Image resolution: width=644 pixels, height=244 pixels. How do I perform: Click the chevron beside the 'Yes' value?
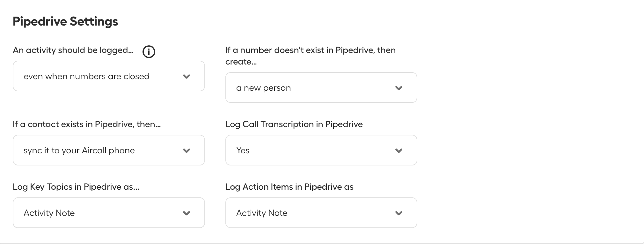tap(399, 150)
